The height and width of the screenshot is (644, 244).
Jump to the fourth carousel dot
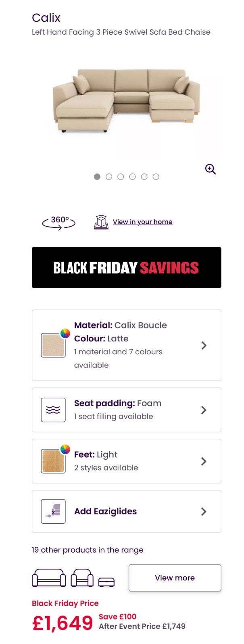click(x=132, y=177)
